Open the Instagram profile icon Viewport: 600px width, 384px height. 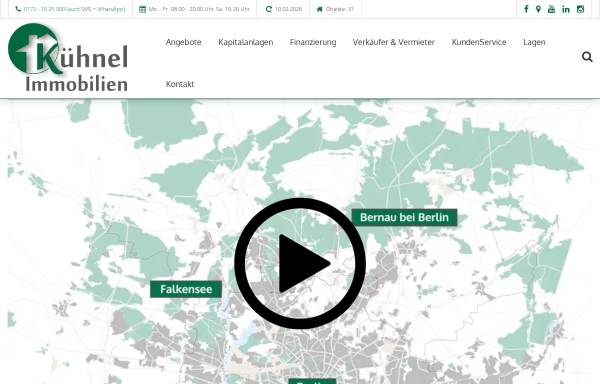(x=580, y=9)
